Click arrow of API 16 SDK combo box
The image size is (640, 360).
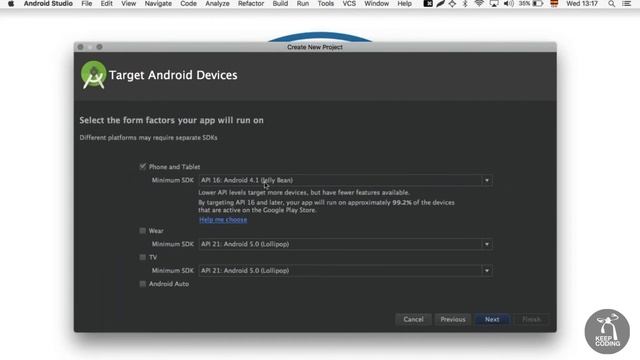pyautogui.click(x=487, y=180)
